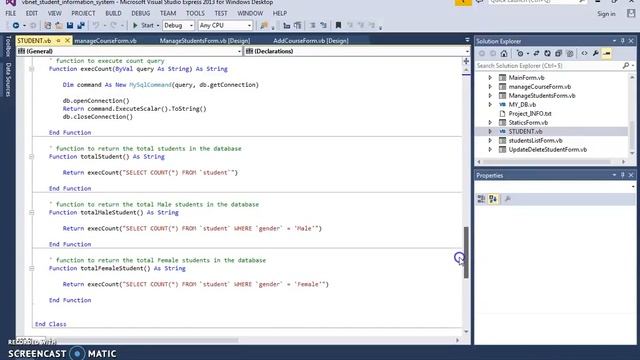Viewport: 640px width, 360px height.
Task: Click Collapse All in Solution Explorer
Action: pos(558,53)
